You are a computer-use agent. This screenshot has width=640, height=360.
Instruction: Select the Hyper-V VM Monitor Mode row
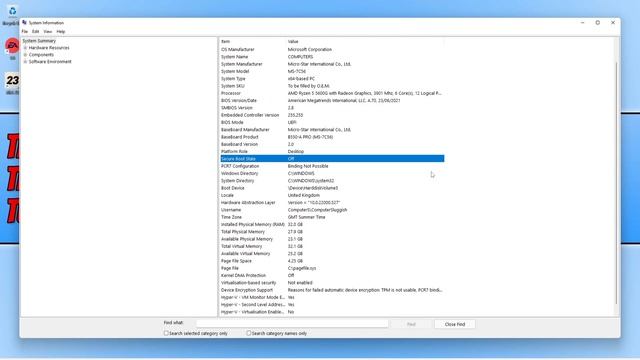coord(332,298)
